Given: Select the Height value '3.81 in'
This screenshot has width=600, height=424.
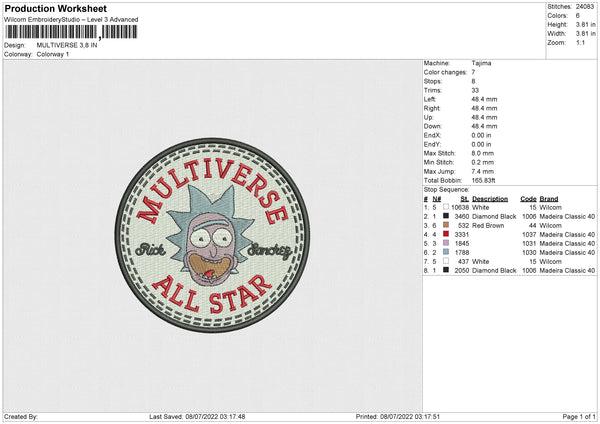Looking at the screenshot, I should coord(585,24).
